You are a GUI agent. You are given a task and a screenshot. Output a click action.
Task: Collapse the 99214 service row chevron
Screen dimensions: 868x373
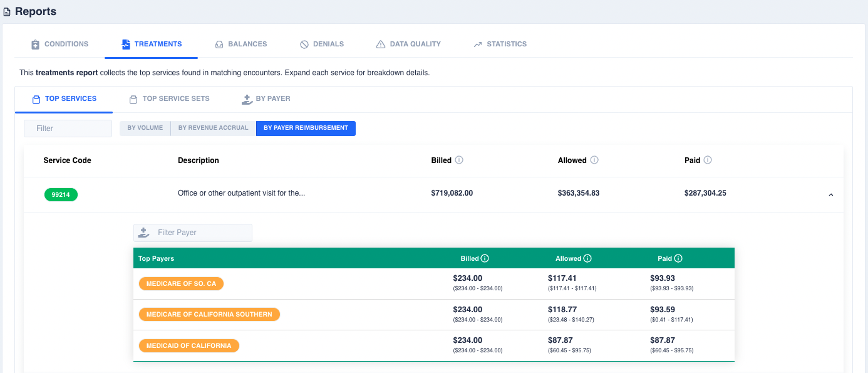pos(831,195)
